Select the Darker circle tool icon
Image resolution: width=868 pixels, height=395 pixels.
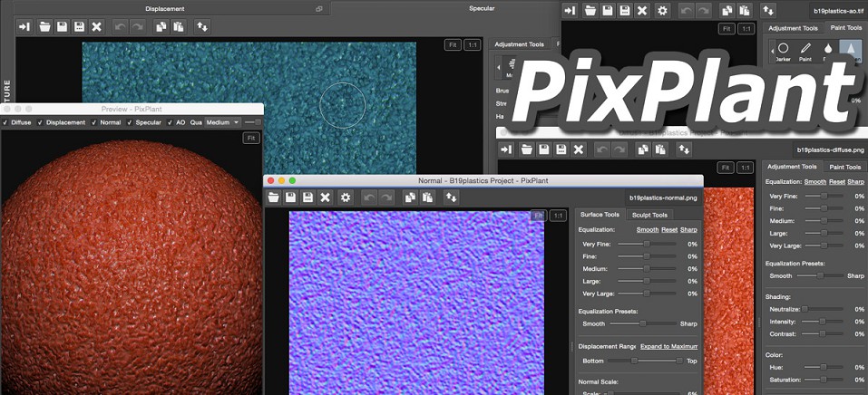pos(783,48)
